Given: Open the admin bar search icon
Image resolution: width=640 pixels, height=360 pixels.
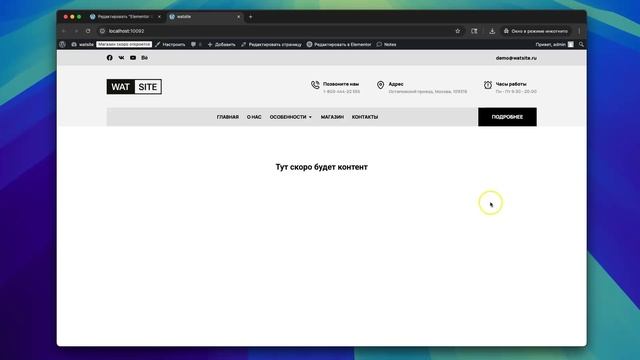Looking at the screenshot, I should point(581,44).
